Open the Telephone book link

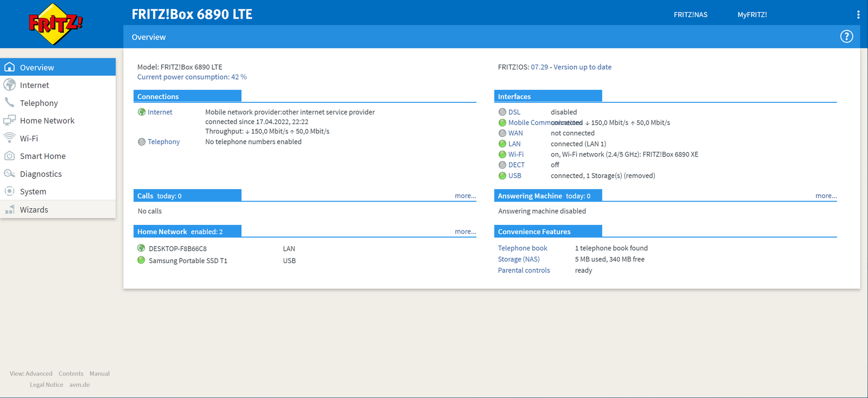522,248
